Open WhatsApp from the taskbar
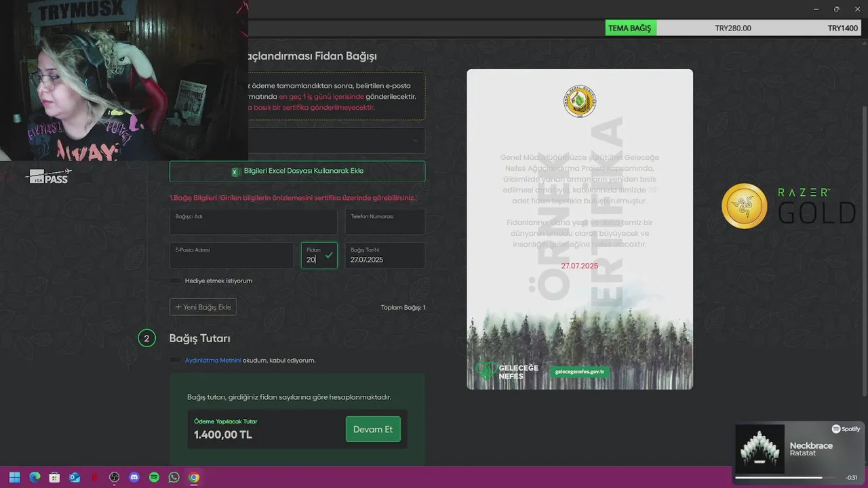Image resolution: width=868 pixels, height=488 pixels. [174, 477]
